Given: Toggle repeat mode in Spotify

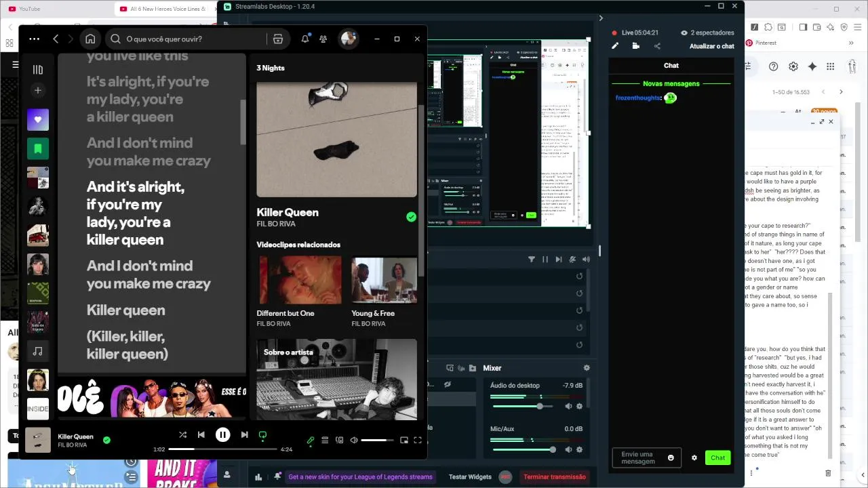Looking at the screenshot, I should pyautogui.click(x=263, y=434).
